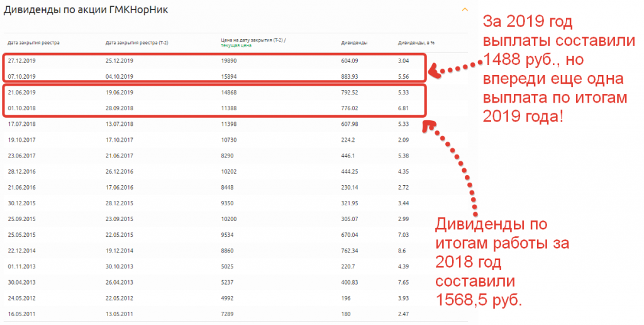Click the 16.05.2011 date in the last row

click(x=21, y=312)
